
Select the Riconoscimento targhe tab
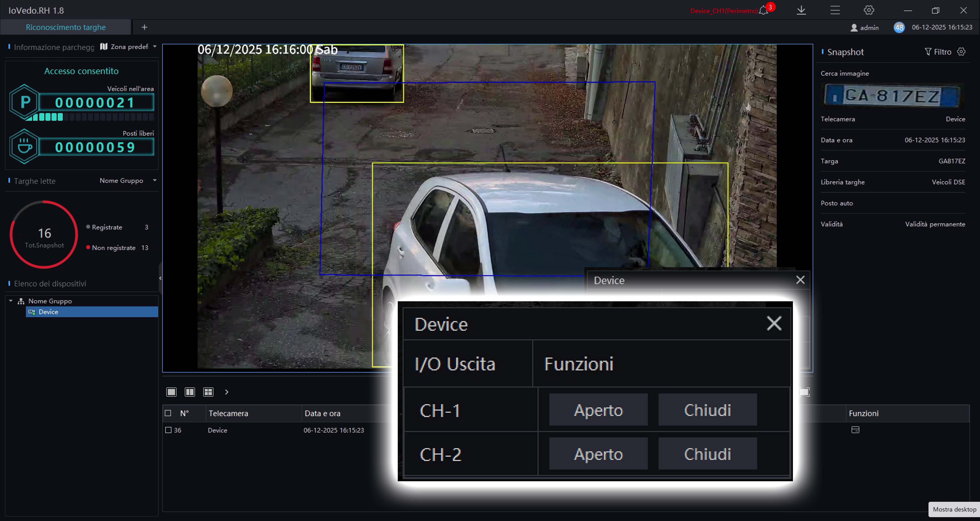(65, 27)
